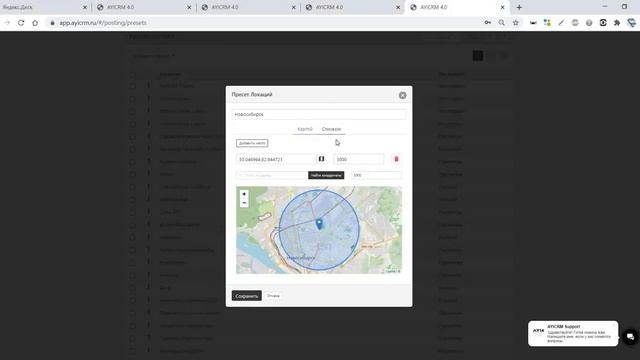Click the black square eye extension icon
The width and height of the screenshot is (640, 360).
pyautogui.click(x=603, y=23)
